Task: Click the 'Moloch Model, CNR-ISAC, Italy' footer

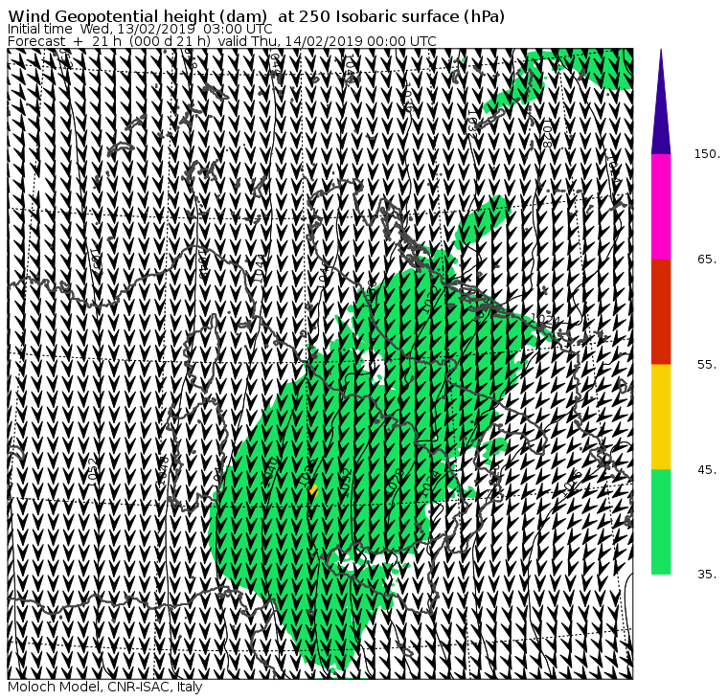Action: 105,687
